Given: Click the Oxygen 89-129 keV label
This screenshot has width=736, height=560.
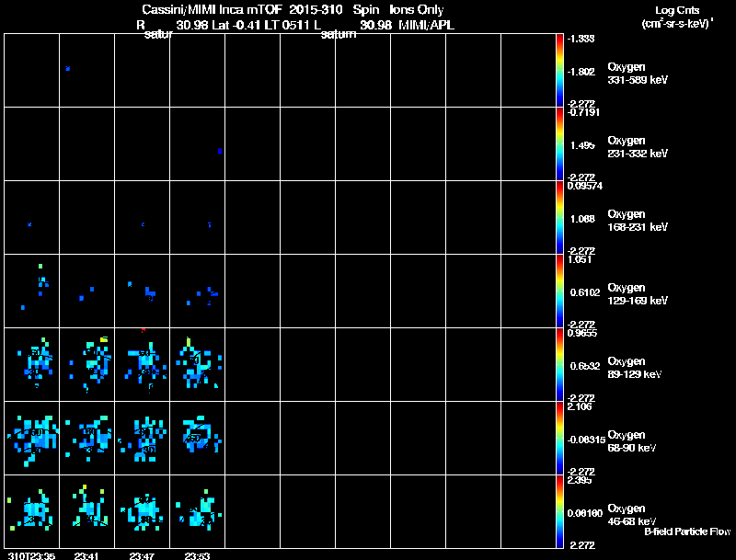Looking at the screenshot, I should [x=635, y=368].
